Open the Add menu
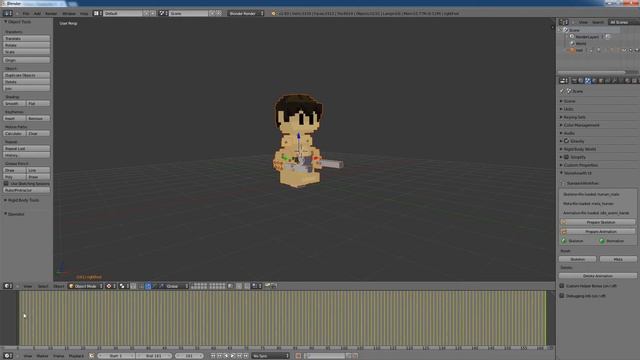This screenshot has height=360, width=640. coord(37,13)
